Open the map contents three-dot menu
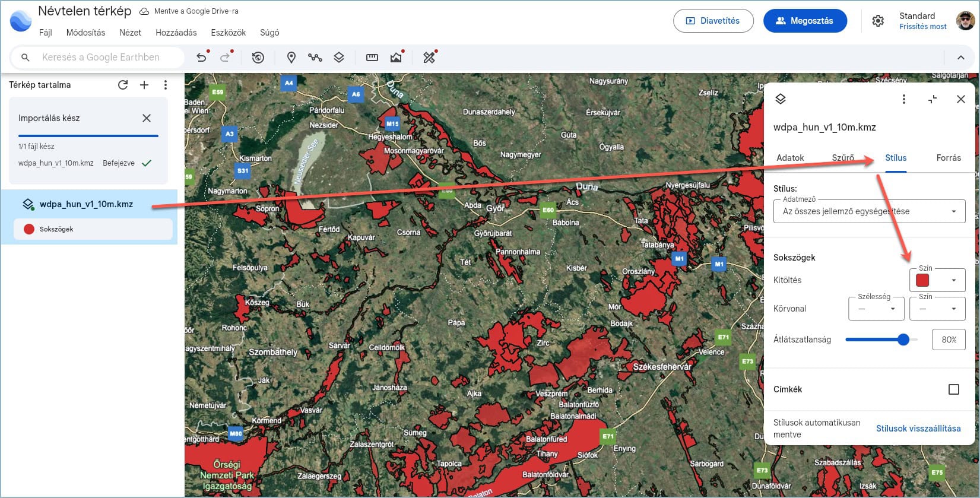The image size is (980, 498). (166, 85)
